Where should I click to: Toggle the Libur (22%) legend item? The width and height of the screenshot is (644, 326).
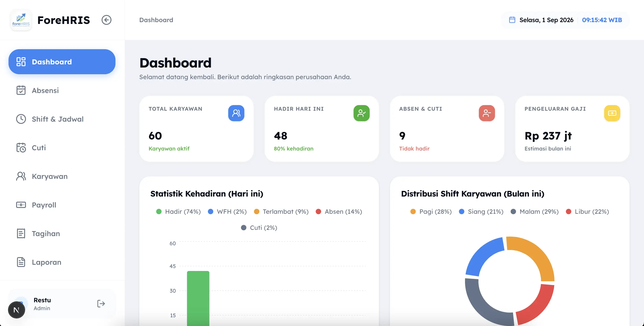pyautogui.click(x=588, y=212)
